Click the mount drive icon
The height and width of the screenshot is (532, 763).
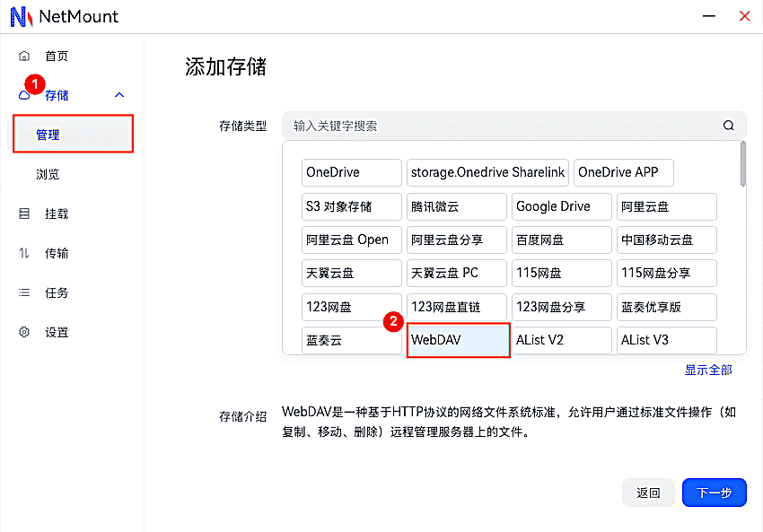[24, 214]
